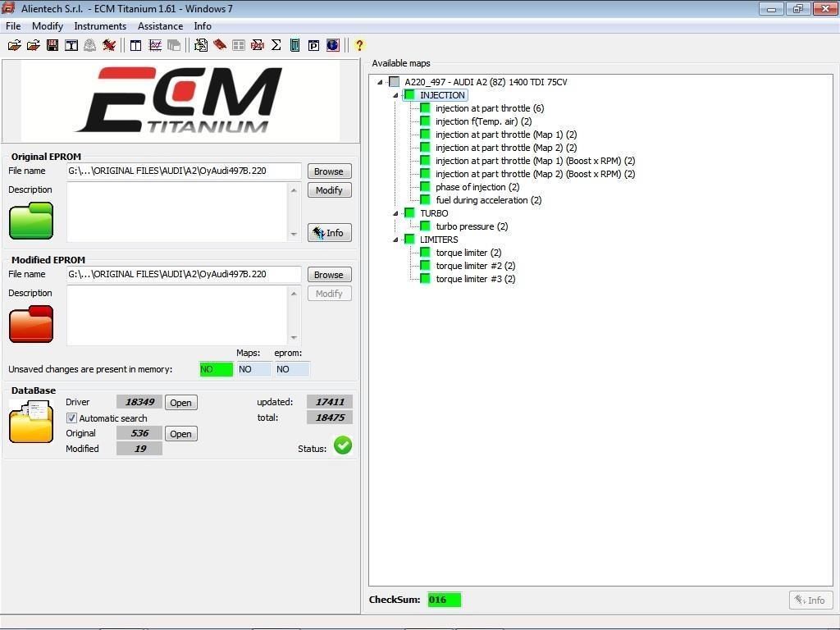Click Original Description scroll up arrow
Viewport: 840px width, 630px height.
294,190
